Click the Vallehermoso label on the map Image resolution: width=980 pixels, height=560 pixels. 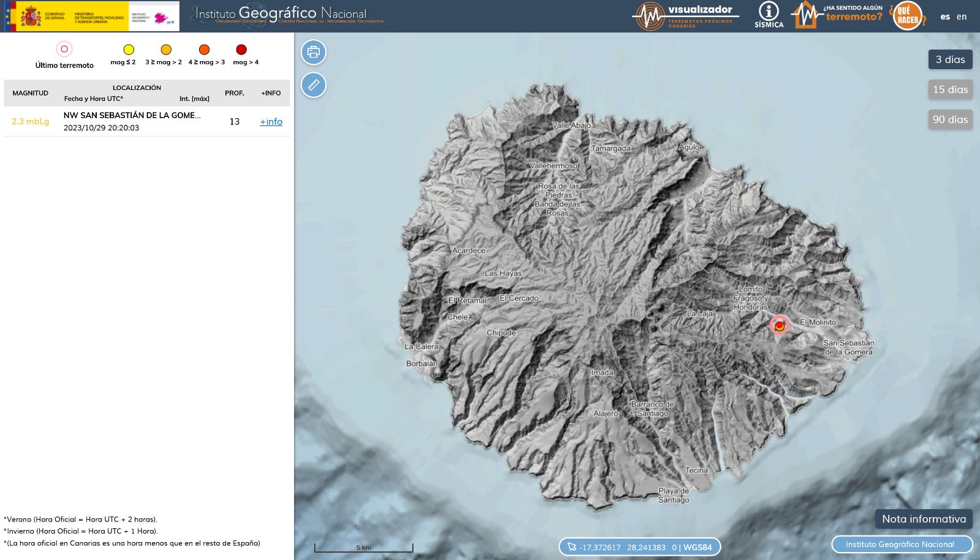[x=554, y=165]
